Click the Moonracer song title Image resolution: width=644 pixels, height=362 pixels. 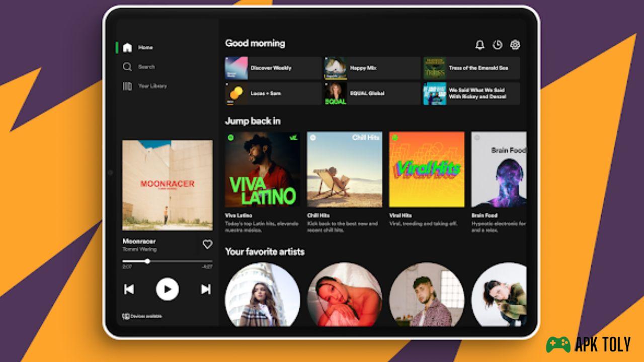pos(139,241)
